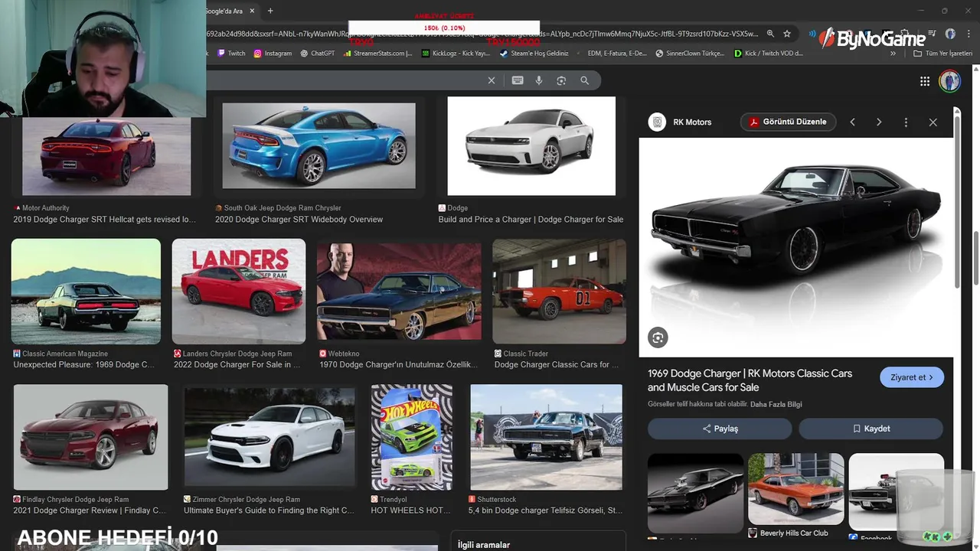
Task: Open the Google apps grid
Action: (925, 81)
